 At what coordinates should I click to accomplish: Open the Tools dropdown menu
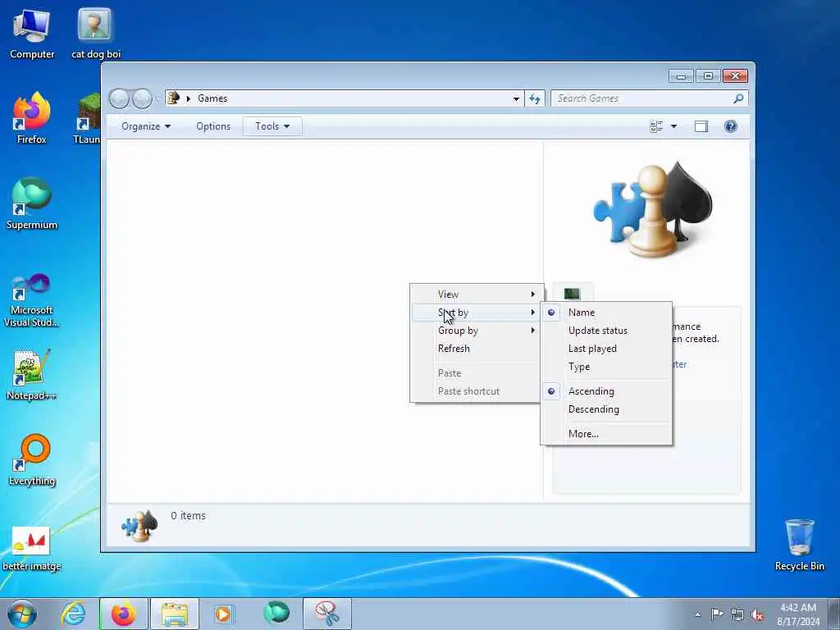(x=272, y=126)
